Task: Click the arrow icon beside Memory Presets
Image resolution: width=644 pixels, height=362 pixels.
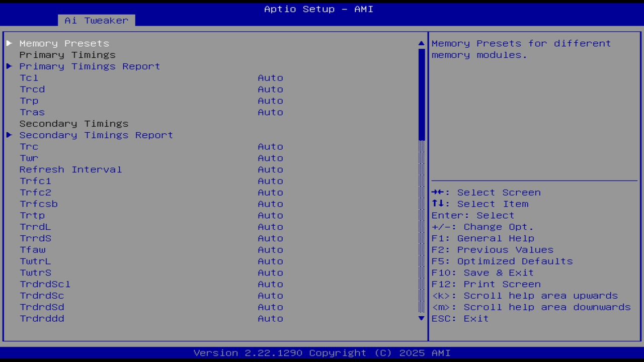Action: 9,43
